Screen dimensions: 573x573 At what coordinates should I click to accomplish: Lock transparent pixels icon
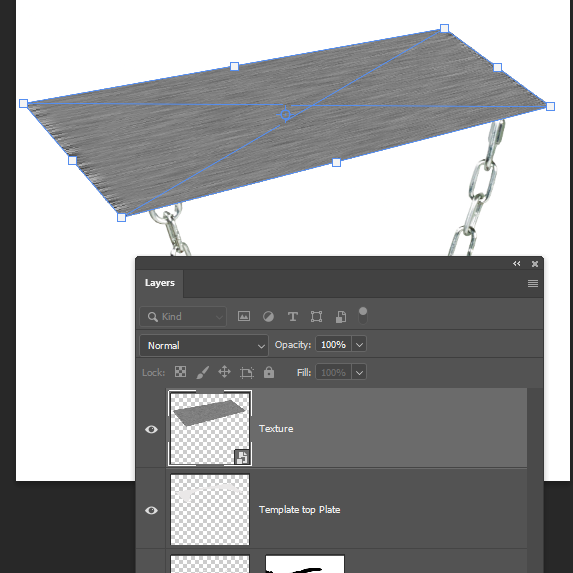pos(181,372)
